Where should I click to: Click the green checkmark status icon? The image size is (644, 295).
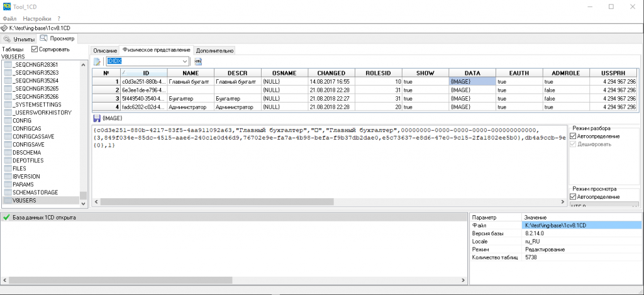[x=6, y=218]
